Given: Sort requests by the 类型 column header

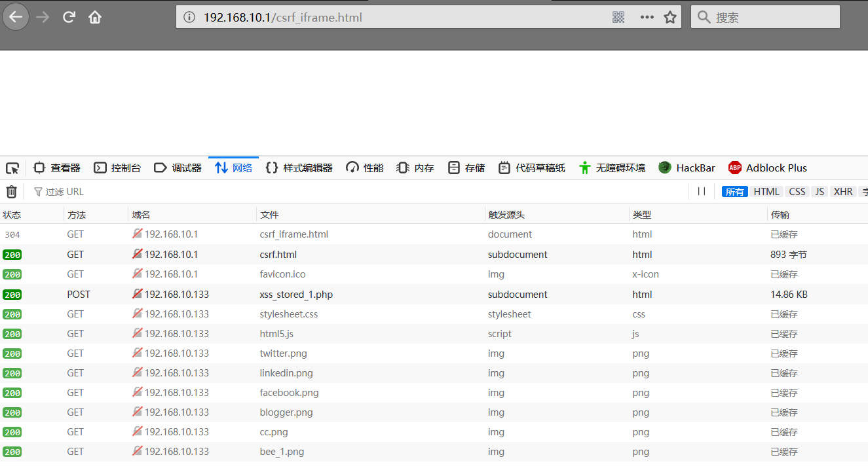Looking at the screenshot, I should click(641, 215).
